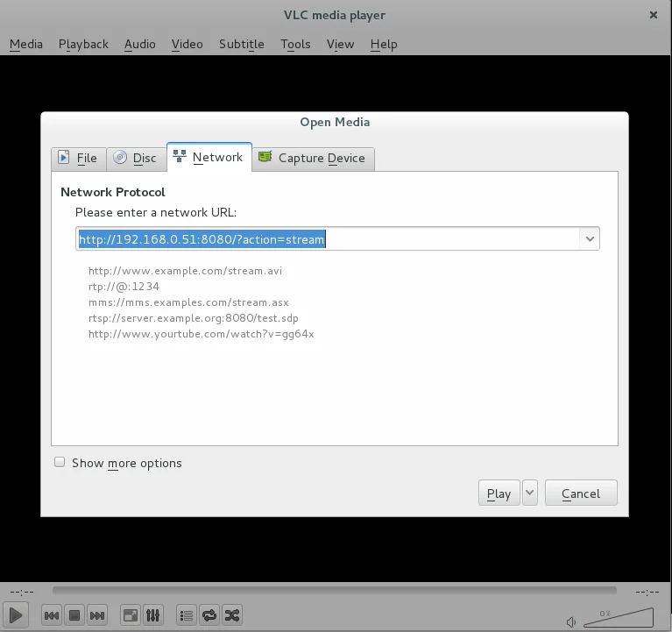Mute audio with the speaker icon
The width and height of the screenshot is (672, 632).
point(571,621)
